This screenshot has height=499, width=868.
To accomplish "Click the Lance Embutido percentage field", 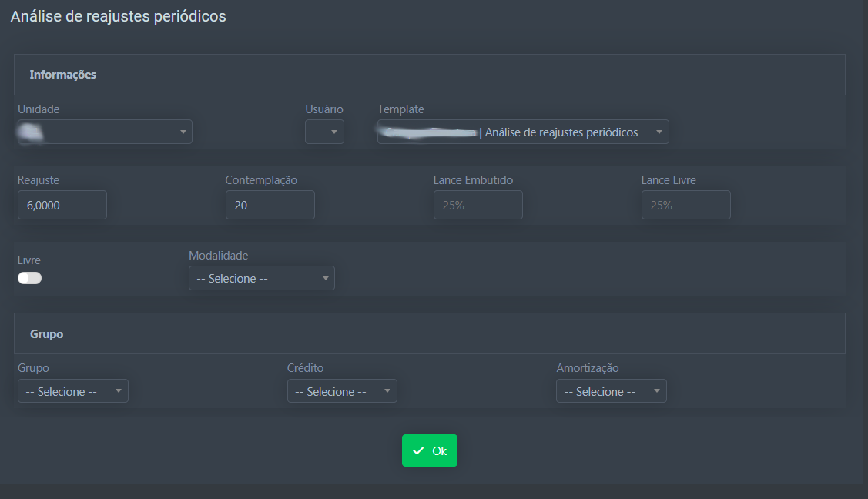I will coord(478,205).
